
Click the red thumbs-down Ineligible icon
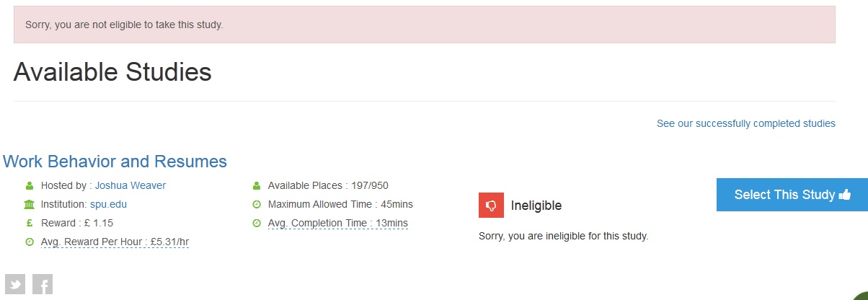click(491, 206)
